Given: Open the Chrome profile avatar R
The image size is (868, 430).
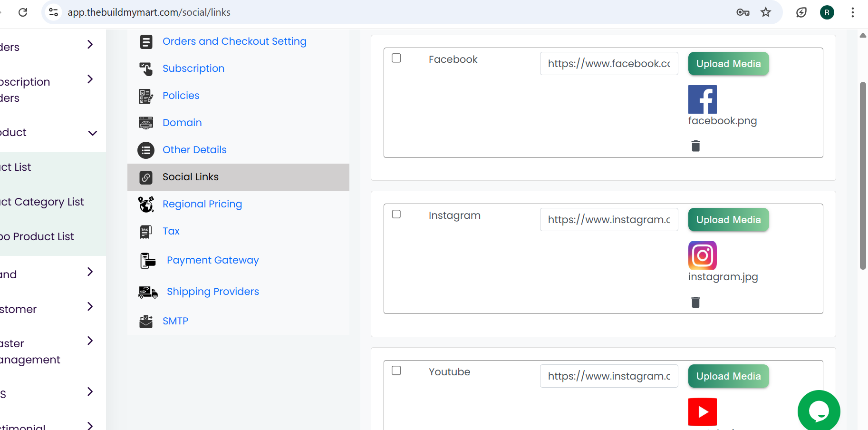Looking at the screenshot, I should (x=827, y=12).
